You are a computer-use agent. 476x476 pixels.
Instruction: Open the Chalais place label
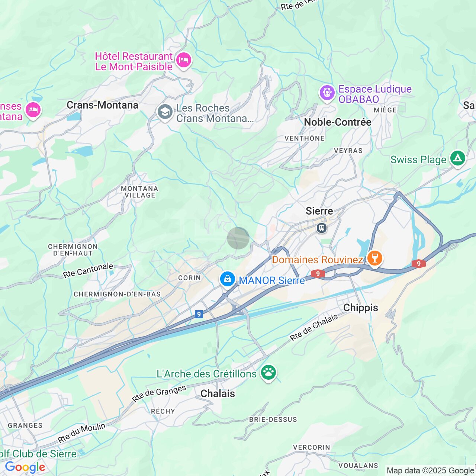(218, 393)
